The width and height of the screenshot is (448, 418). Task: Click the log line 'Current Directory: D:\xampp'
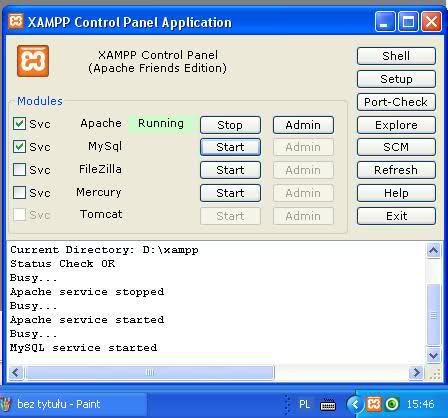tap(104, 250)
